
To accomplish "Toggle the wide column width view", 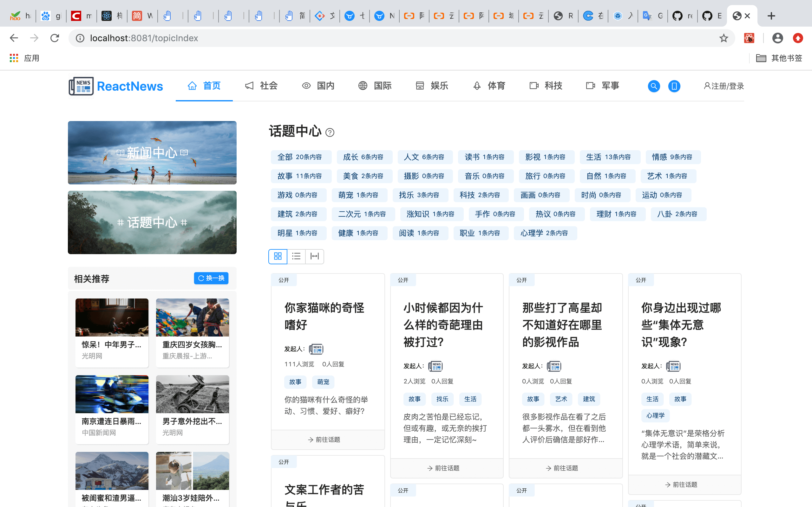I will [x=314, y=257].
